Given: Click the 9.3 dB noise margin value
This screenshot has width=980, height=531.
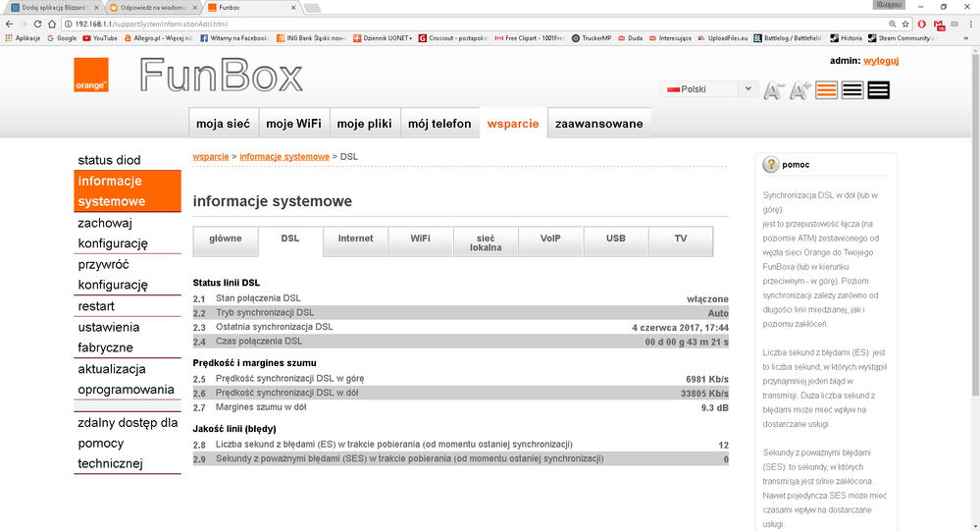Looking at the screenshot, I should pos(714,407).
